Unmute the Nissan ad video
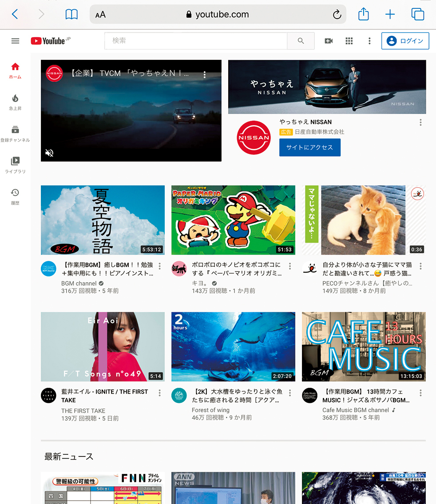This screenshot has width=436, height=504. point(50,153)
